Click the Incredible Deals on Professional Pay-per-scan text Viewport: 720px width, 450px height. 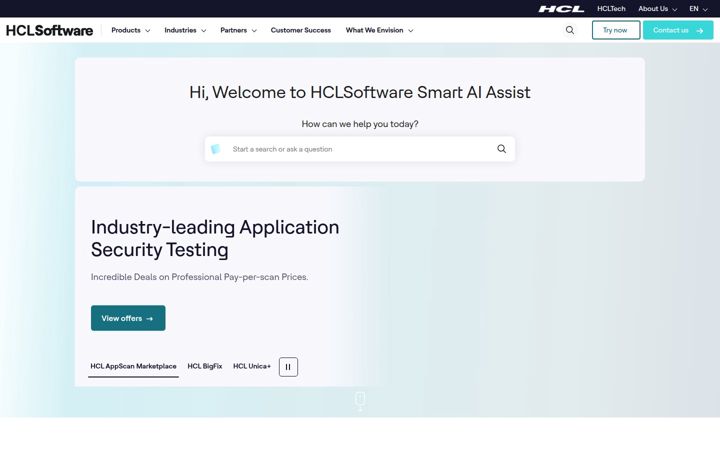click(199, 277)
